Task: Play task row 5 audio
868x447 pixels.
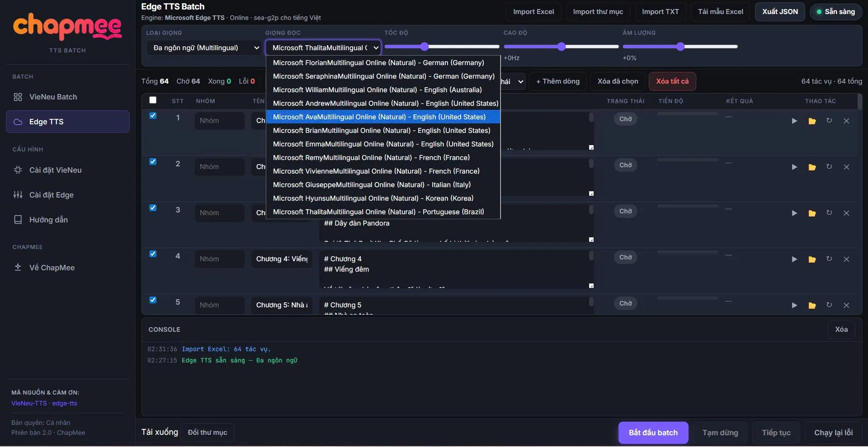Action: pyautogui.click(x=794, y=306)
